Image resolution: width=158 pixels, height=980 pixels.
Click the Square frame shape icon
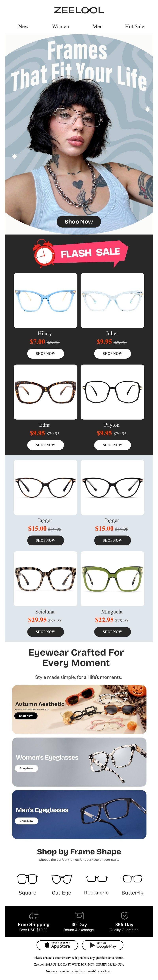point(27,878)
